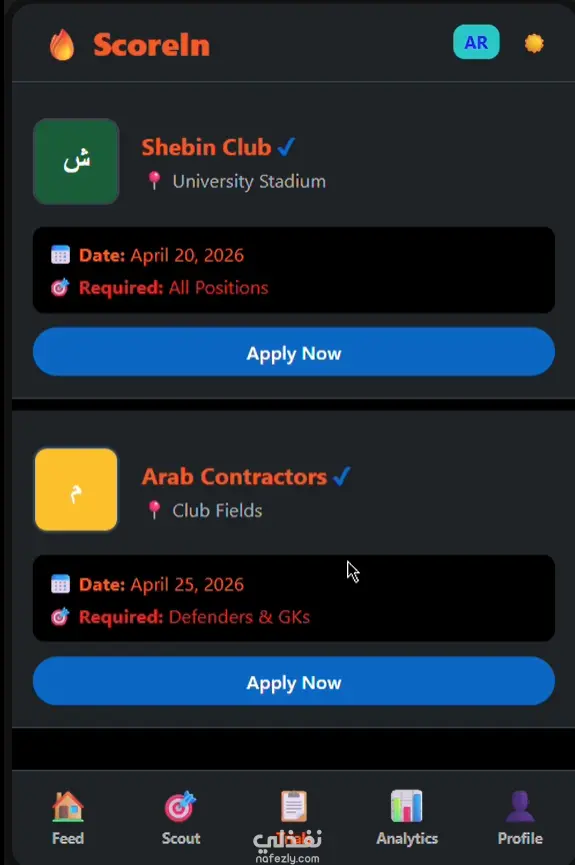Open the yellow Arab Contractors avatar
The height and width of the screenshot is (865, 575).
click(76, 489)
